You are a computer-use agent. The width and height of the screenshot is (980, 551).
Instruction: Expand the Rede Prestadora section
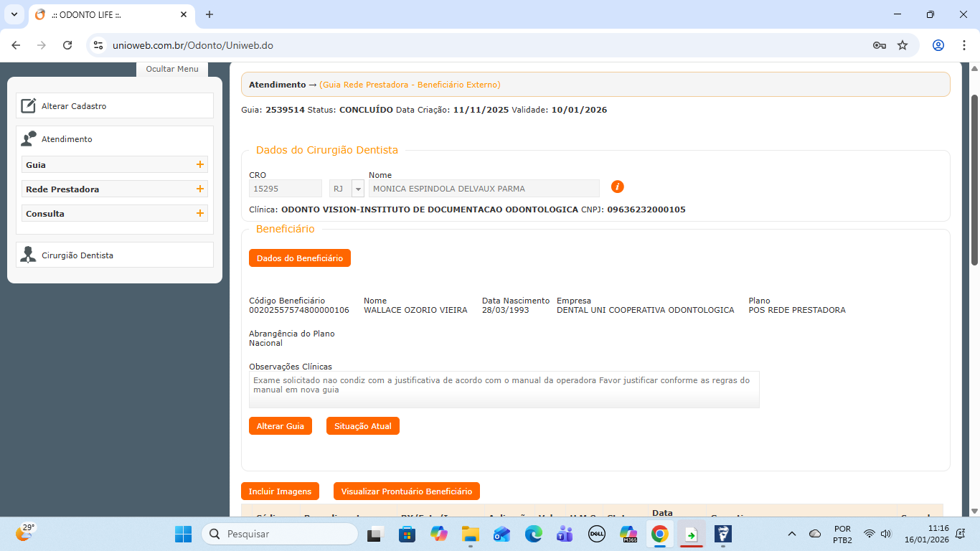[199, 189]
